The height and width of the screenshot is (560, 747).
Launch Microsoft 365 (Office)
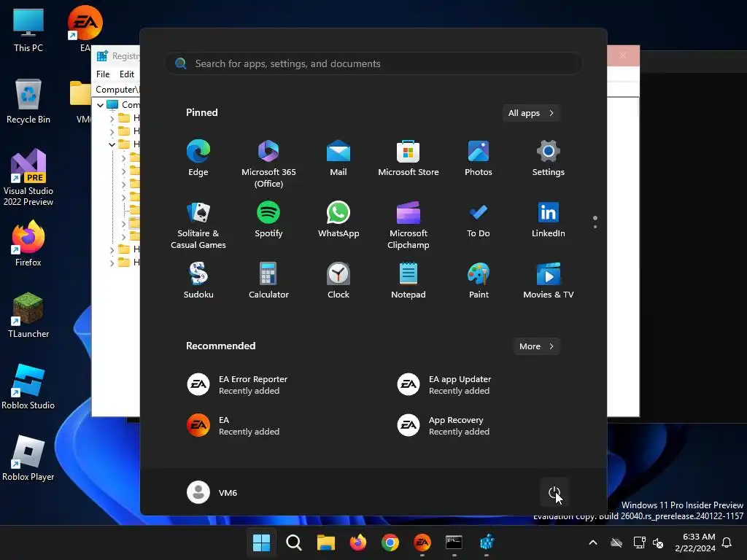point(268,164)
